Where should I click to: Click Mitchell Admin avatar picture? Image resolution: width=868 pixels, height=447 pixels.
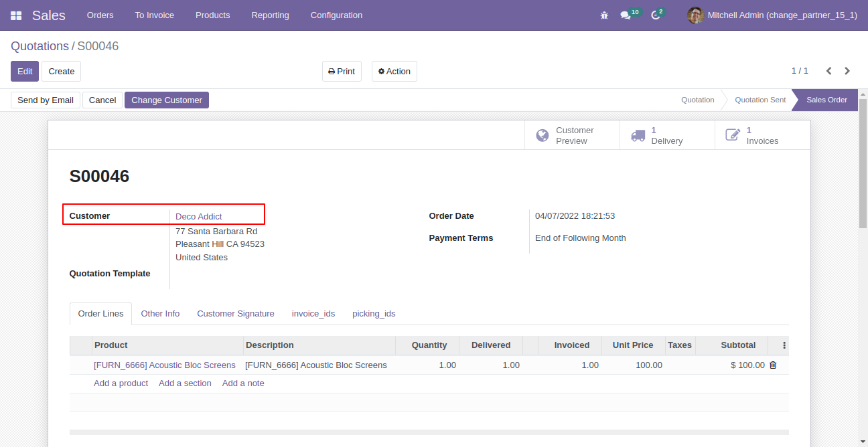pyautogui.click(x=695, y=15)
